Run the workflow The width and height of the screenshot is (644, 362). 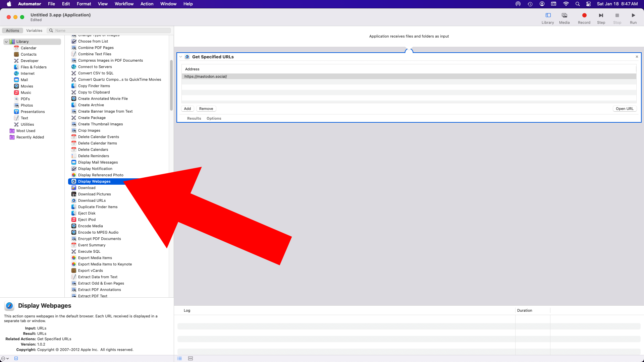click(633, 18)
